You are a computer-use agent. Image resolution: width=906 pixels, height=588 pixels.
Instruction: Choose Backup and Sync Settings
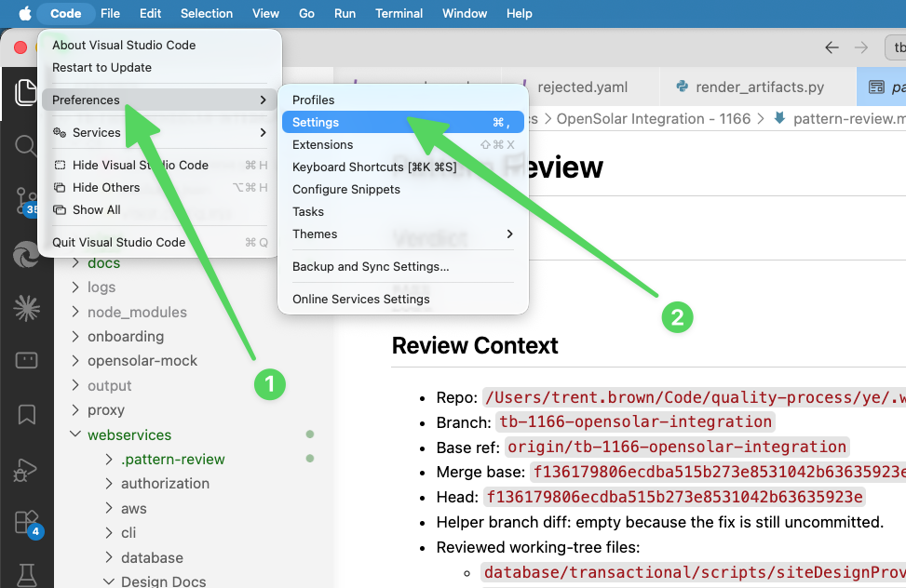coord(403,266)
